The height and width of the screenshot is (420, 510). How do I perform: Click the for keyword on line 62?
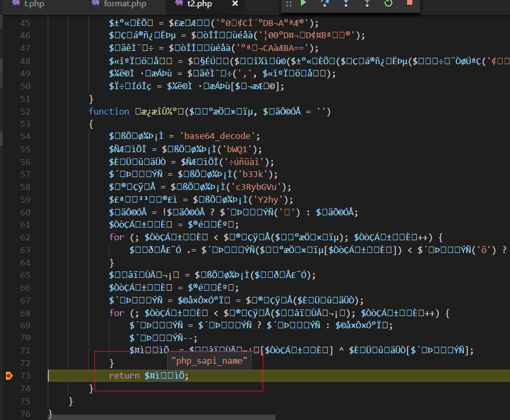pos(116,237)
